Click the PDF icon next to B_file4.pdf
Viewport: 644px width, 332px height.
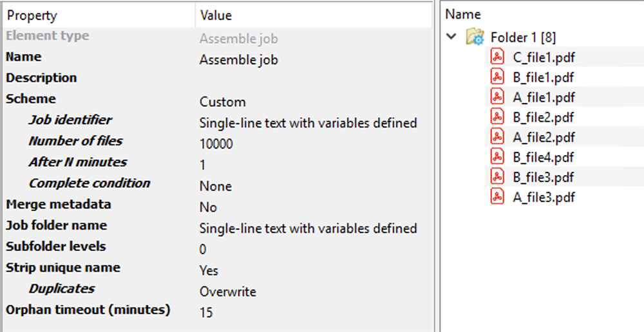point(497,157)
